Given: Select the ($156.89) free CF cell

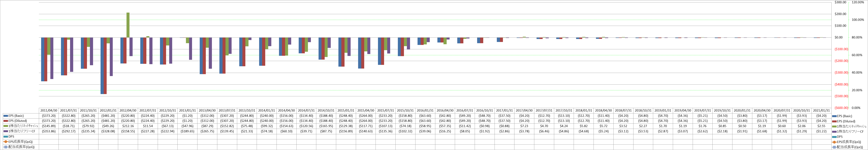Looking at the screenshot, I should coord(346,131).
